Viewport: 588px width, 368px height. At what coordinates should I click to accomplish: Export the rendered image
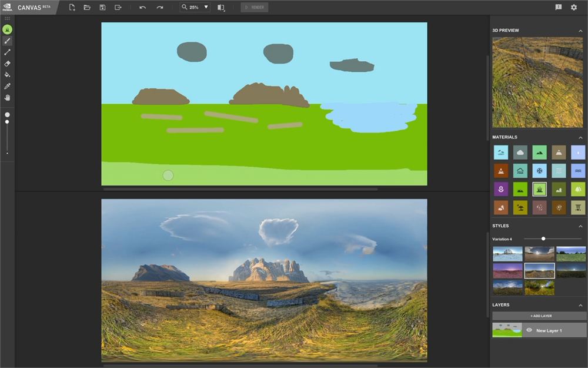point(118,7)
